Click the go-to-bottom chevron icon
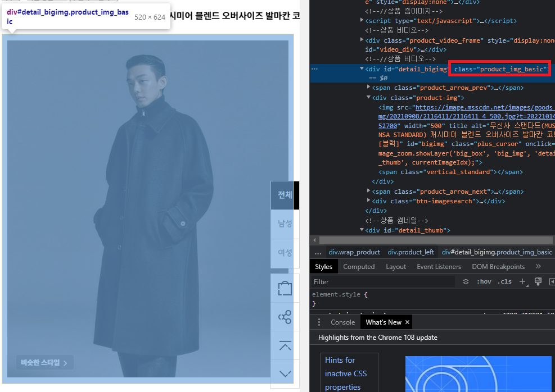This screenshot has width=555, height=392. [x=285, y=373]
